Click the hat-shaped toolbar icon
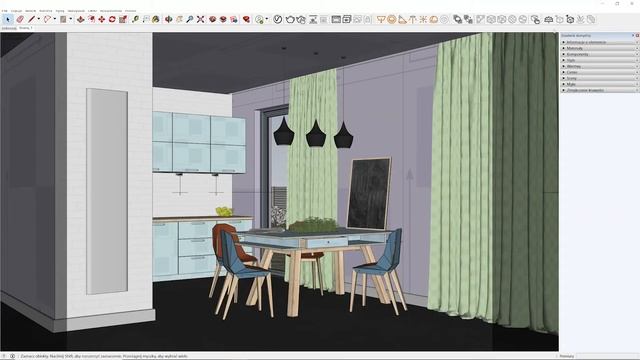Image resolution: width=640 pixels, height=360 pixels. tap(549, 19)
